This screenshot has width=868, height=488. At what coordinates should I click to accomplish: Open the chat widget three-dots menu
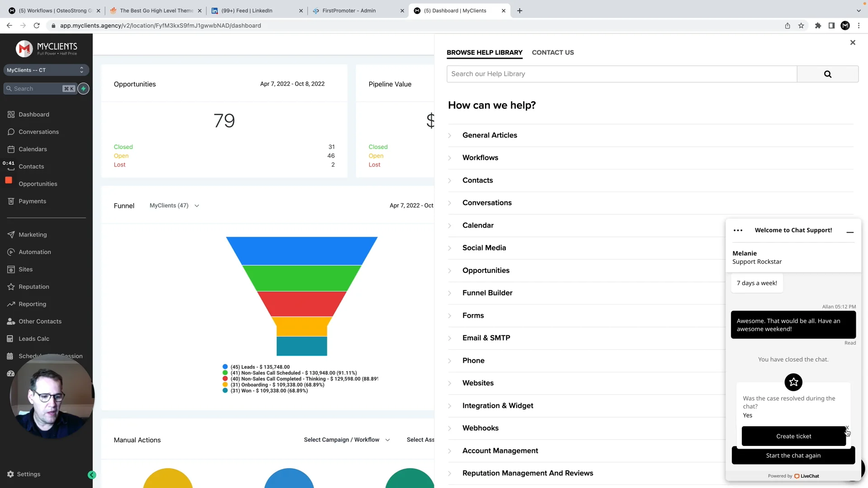pos(738,230)
